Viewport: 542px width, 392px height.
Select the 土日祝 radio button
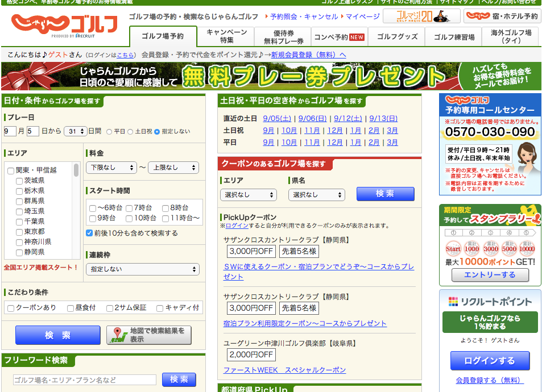click(x=130, y=132)
